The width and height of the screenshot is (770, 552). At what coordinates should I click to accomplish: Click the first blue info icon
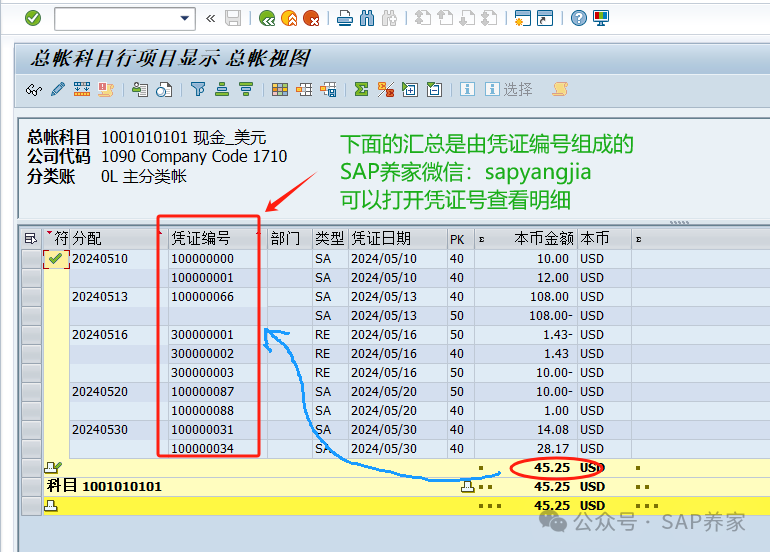[x=467, y=89]
